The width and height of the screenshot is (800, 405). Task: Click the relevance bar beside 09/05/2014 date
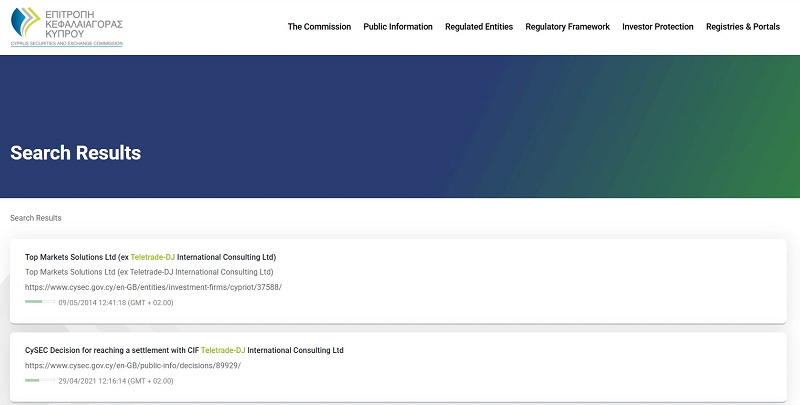[40, 302]
